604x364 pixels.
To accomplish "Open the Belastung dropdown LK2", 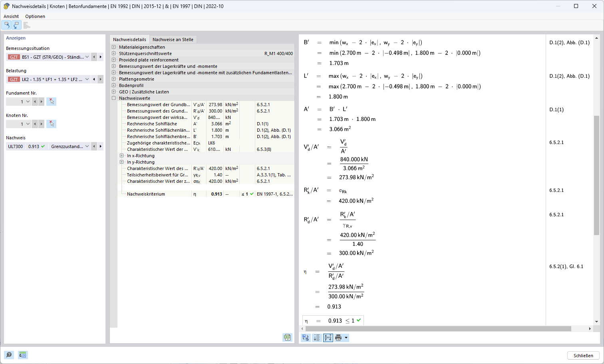I will click(48, 79).
